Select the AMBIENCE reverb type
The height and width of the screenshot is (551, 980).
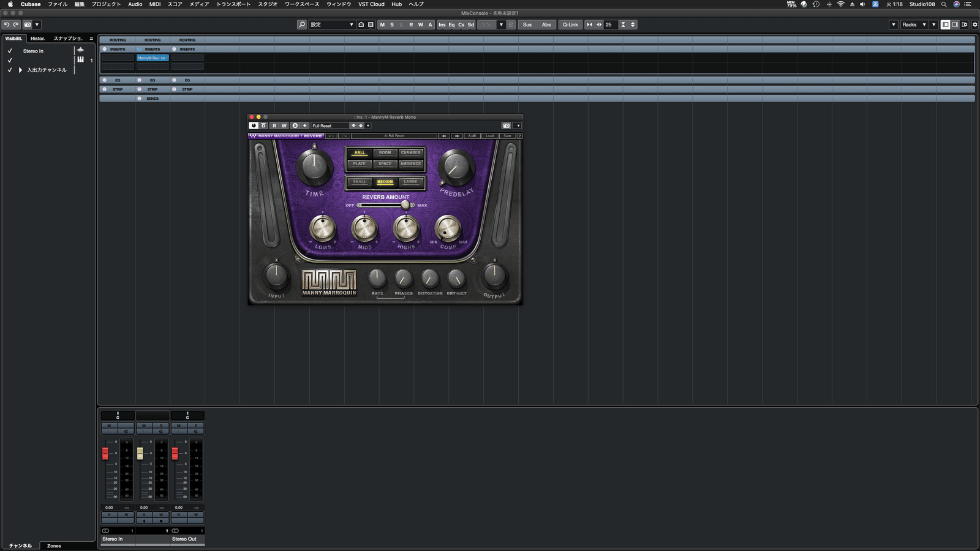pyautogui.click(x=411, y=163)
